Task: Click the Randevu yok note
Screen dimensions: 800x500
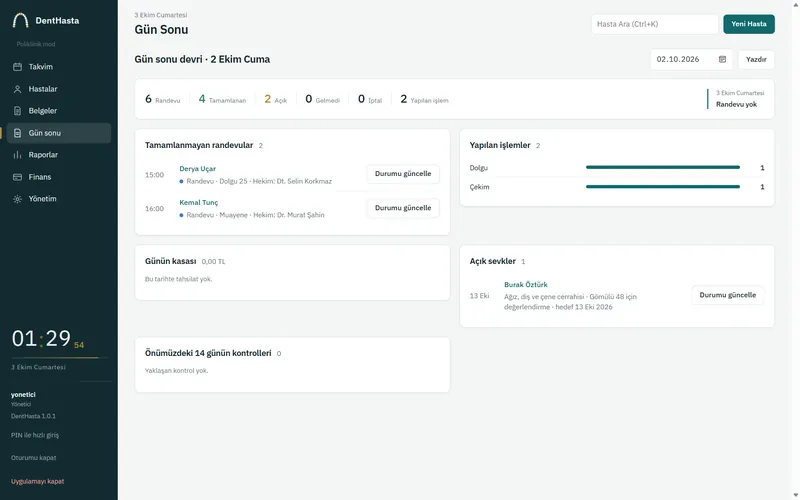Action: tap(736, 104)
